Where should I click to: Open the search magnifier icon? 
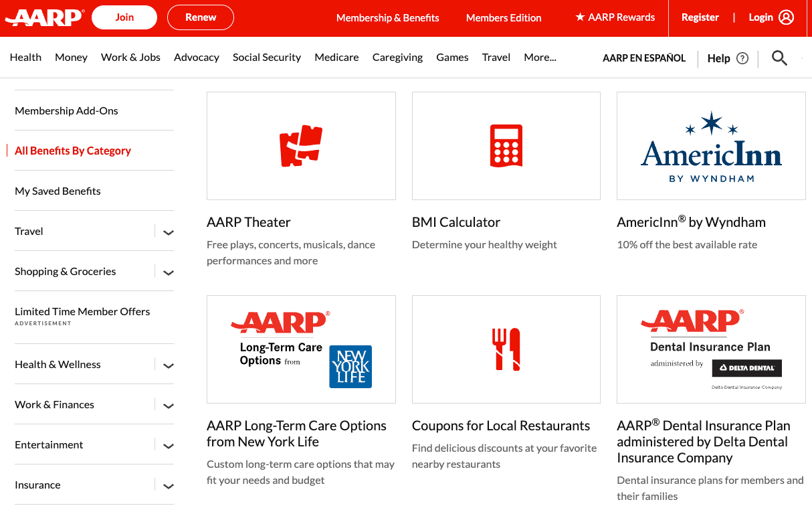coord(779,58)
